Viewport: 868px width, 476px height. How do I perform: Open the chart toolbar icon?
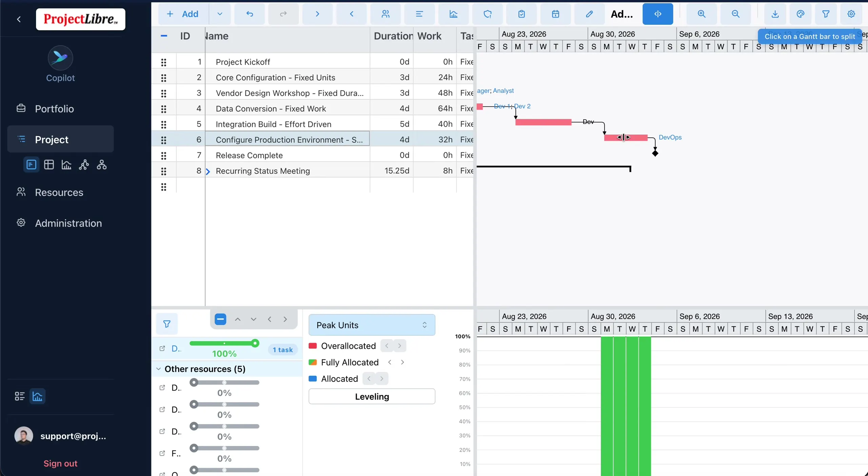(x=453, y=14)
